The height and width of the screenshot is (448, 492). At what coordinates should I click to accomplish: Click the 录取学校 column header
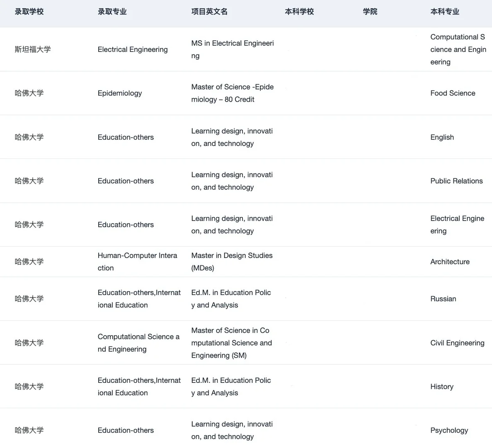(29, 12)
